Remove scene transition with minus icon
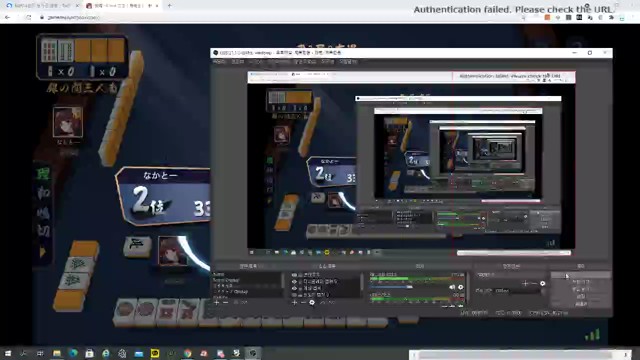Image resolution: width=640 pixels, height=360 pixels. [534, 283]
